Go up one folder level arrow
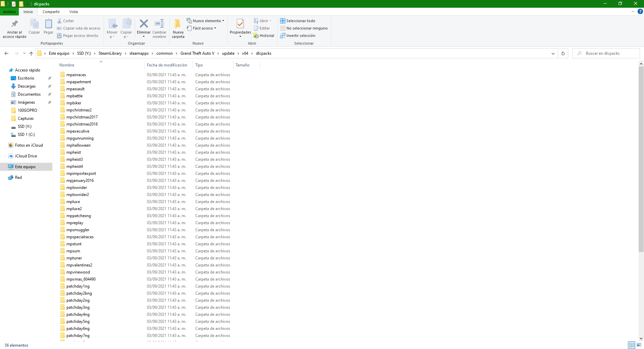Image resolution: width=644 pixels, height=349 pixels. click(31, 53)
